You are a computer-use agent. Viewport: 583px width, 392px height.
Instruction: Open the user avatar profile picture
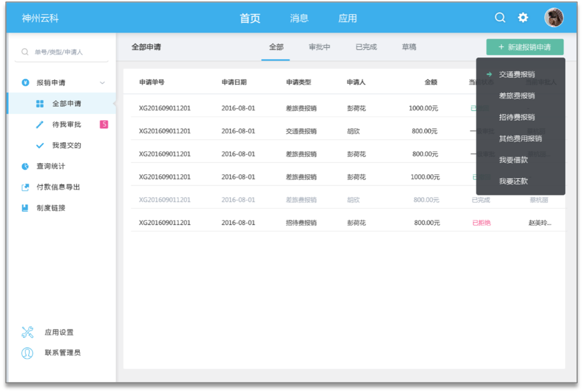click(553, 18)
